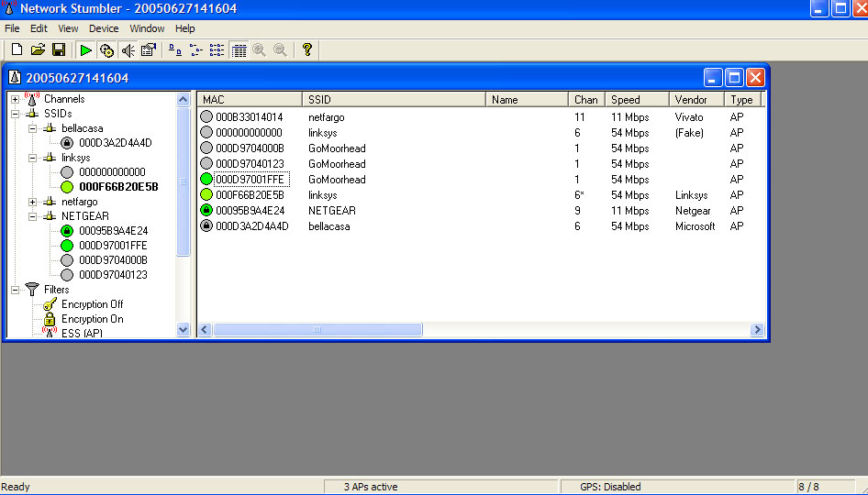Click the document icon in child title bar

pyautogui.click(x=15, y=77)
